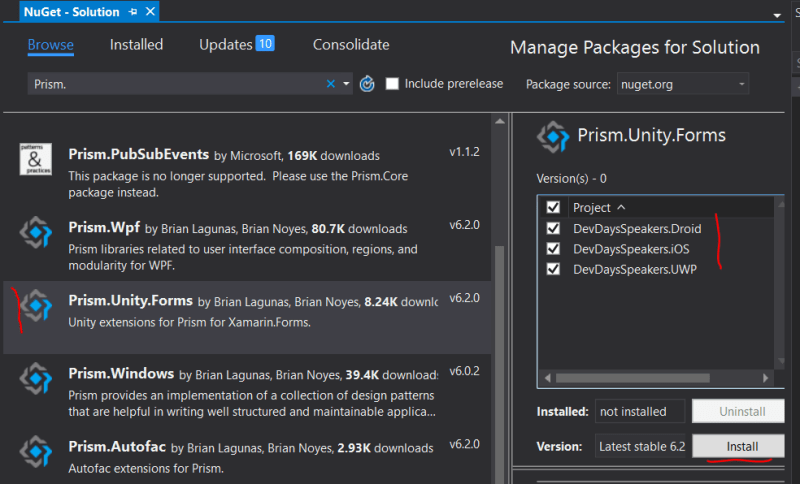This screenshot has height=484, width=800.
Task: Click the Uninstall button
Action: coord(738,411)
